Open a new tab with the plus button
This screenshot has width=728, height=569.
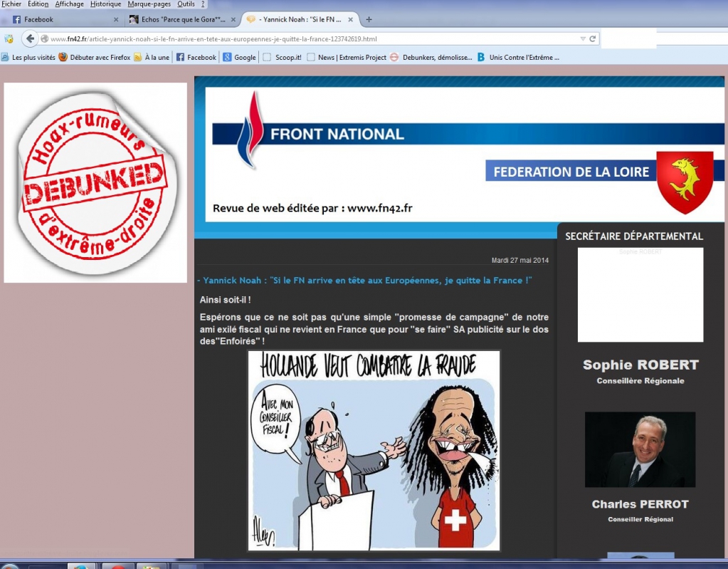[369, 19]
